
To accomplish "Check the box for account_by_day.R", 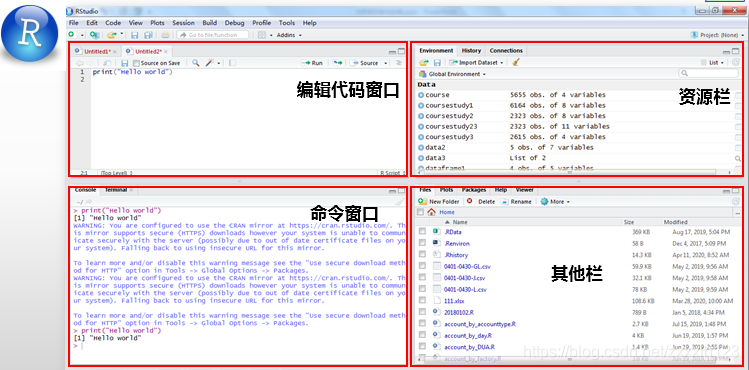I will click(422, 335).
